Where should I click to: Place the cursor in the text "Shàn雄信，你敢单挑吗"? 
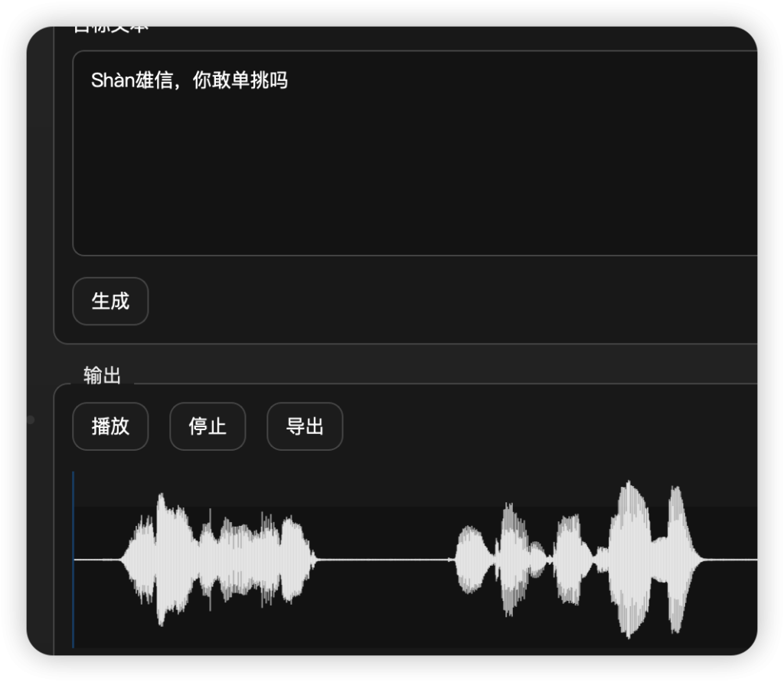189,80
